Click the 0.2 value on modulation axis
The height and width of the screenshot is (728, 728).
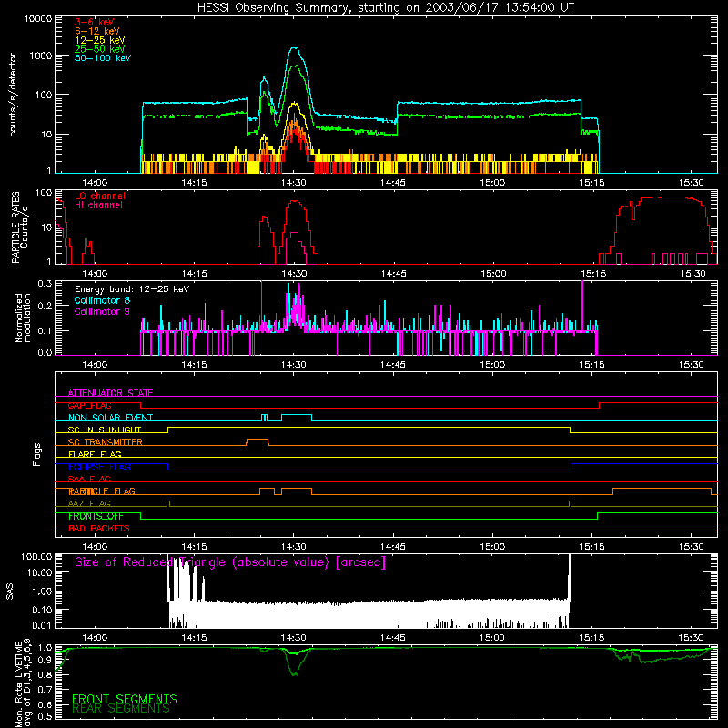45,306
